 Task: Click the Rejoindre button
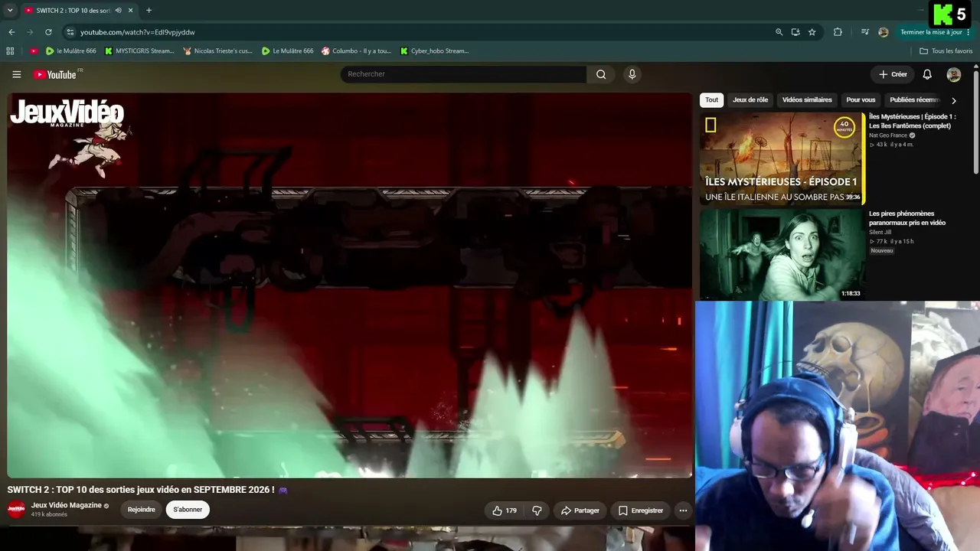[141, 510]
